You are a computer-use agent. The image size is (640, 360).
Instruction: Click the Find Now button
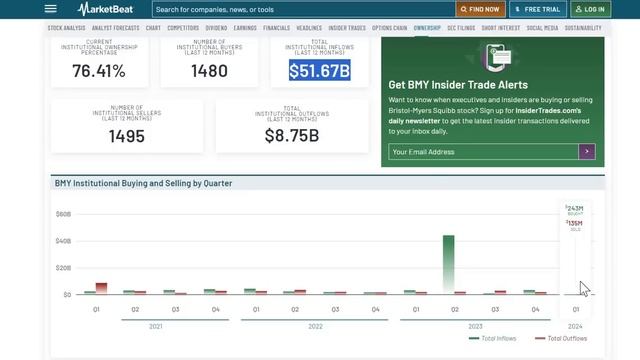pos(480,9)
